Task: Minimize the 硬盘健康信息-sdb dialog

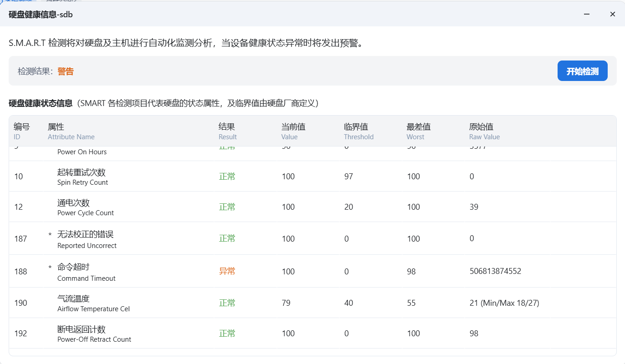Action: click(587, 14)
